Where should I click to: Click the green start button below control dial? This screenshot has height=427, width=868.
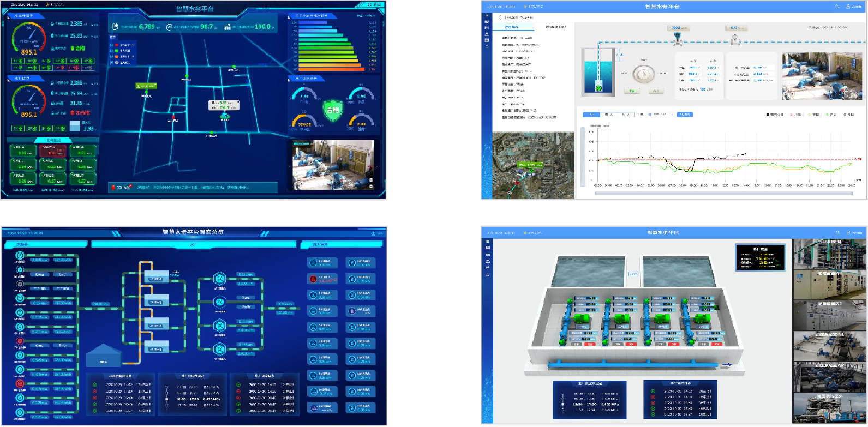[x=632, y=91]
